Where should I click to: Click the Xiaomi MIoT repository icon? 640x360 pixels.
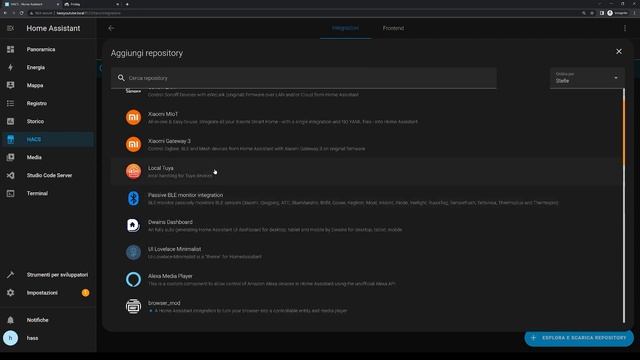[133, 118]
